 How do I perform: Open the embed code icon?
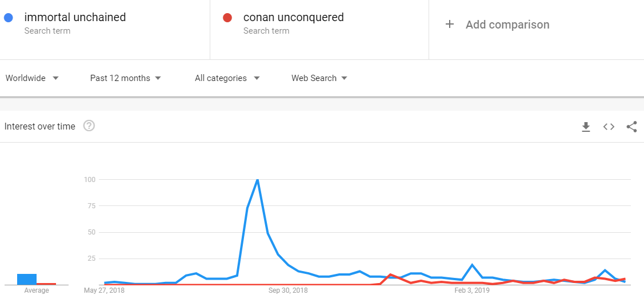coord(609,127)
